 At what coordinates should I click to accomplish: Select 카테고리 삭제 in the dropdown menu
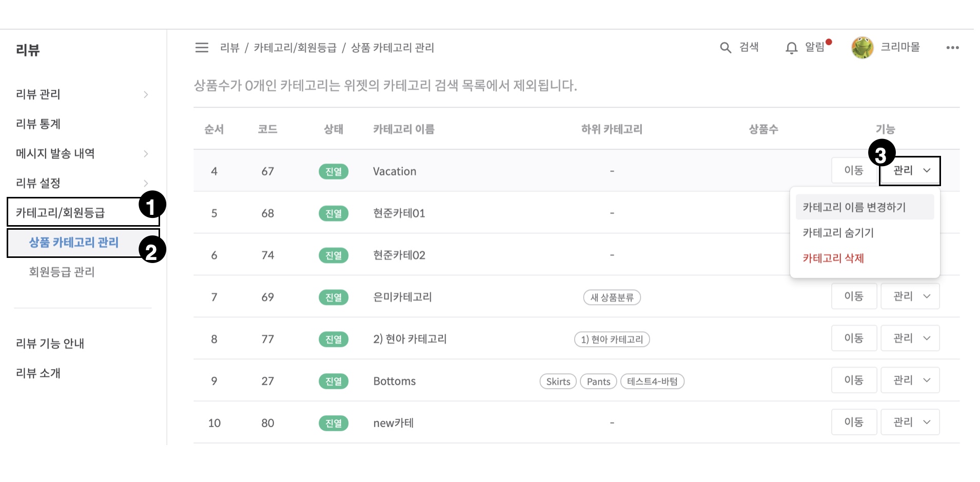[x=833, y=258]
